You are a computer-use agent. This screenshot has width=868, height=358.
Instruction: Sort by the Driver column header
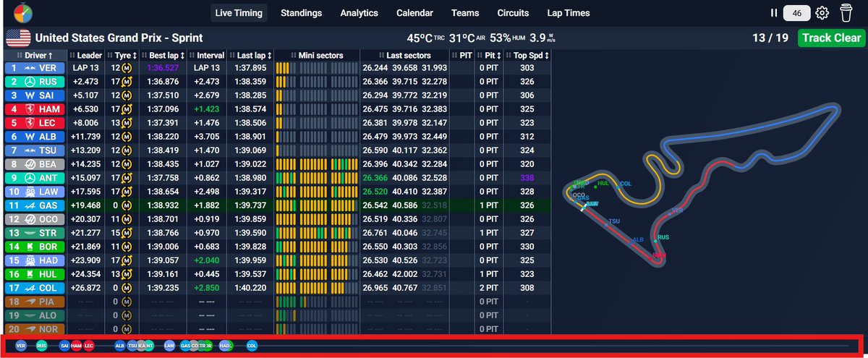[35, 55]
